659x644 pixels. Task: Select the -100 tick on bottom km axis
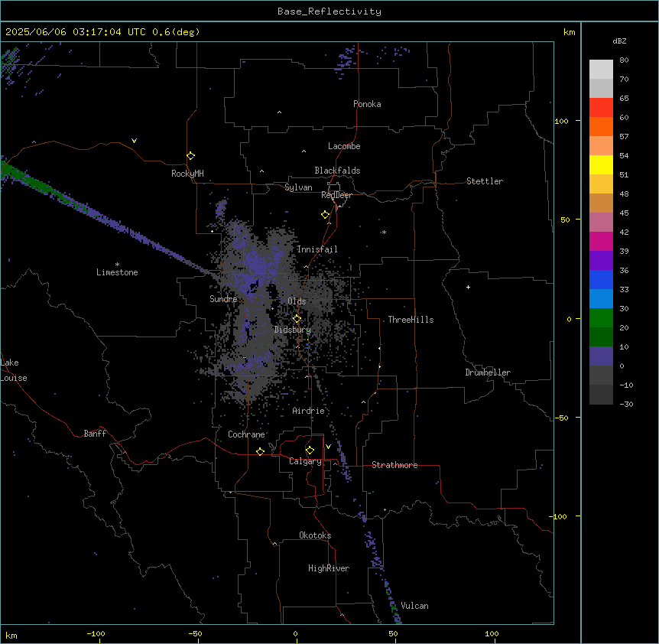(x=96, y=633)
